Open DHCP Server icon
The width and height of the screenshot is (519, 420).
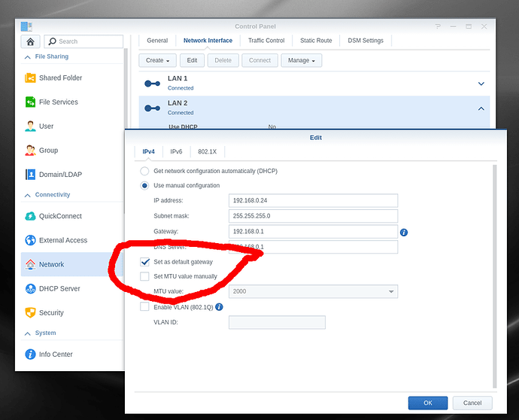pyautogui.click(x=30, y=288)
